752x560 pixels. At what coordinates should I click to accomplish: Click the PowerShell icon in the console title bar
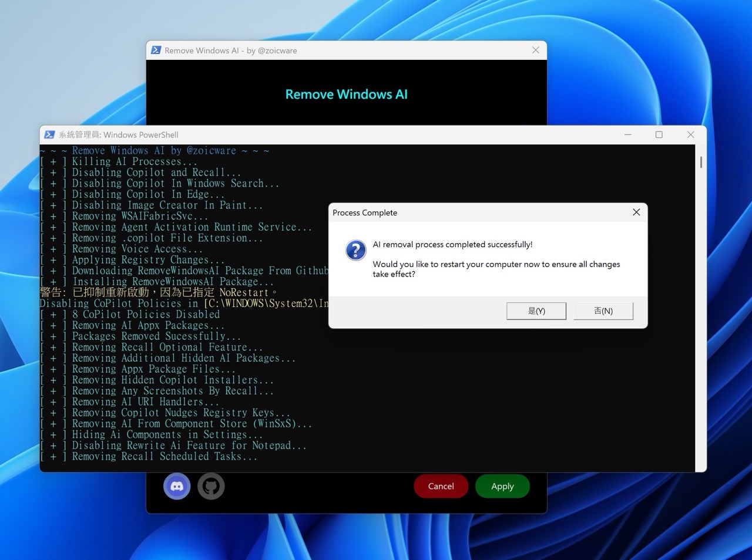point(49,134)
